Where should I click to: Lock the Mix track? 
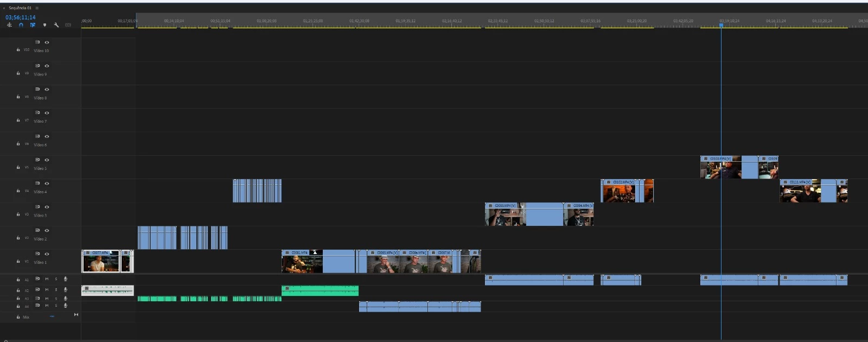tap(18, 317)
